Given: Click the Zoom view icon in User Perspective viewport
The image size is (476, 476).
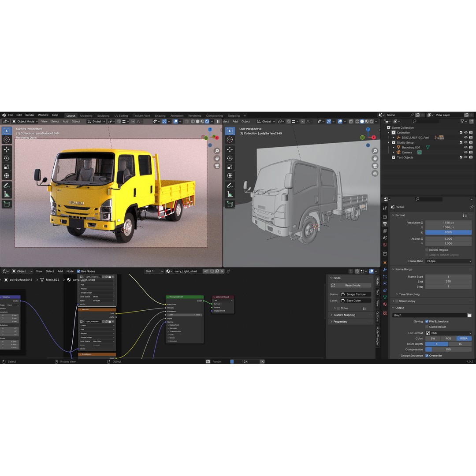Looking at the screenshot, I should 375,151.
